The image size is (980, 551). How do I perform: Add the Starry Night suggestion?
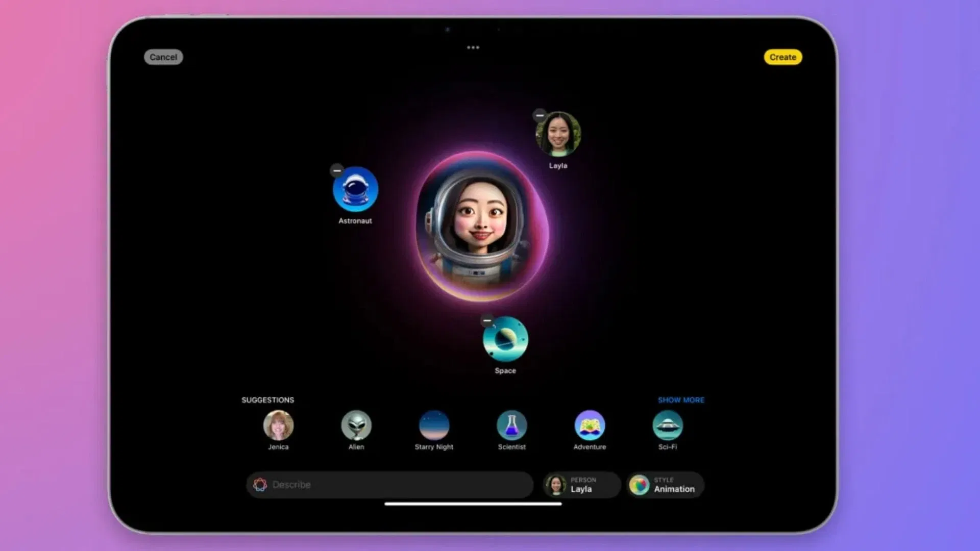pyautogui.click(x=434, y=425)
